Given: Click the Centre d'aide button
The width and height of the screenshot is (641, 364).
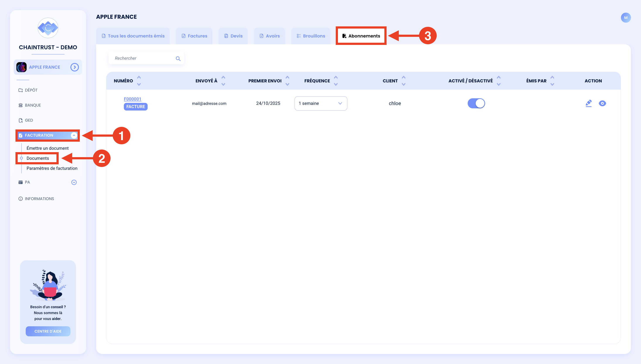Looking at the screenshot, I should 48,331.
